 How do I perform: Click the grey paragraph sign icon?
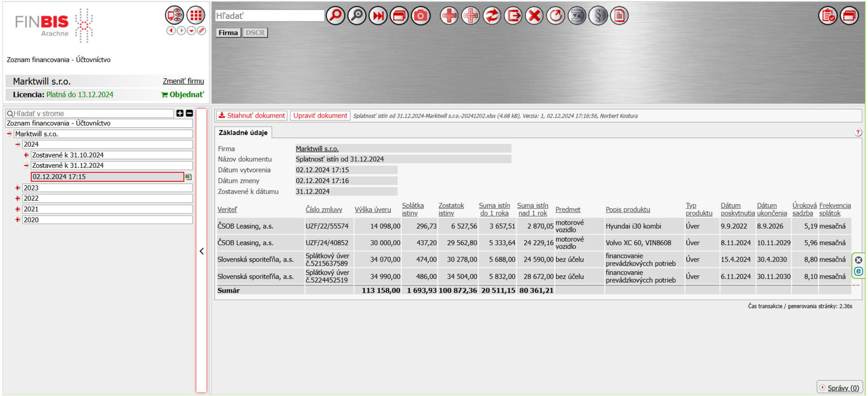[x=598, y=16]
